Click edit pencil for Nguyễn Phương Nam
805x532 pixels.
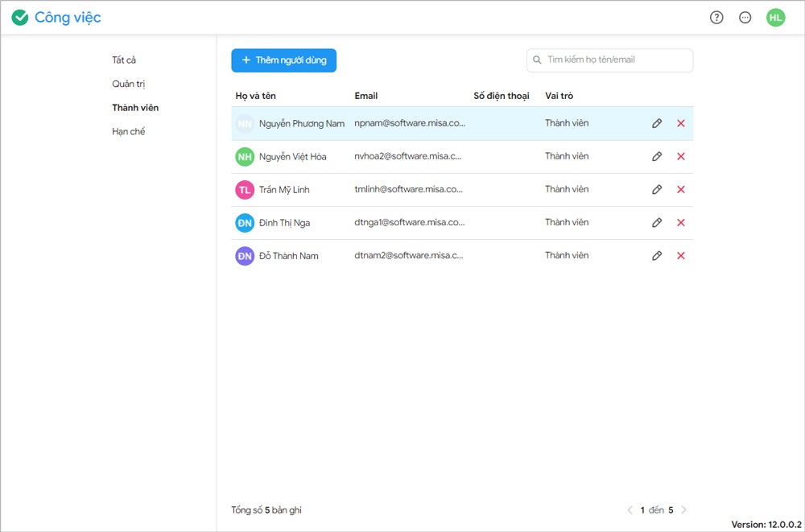pos(657,123)
